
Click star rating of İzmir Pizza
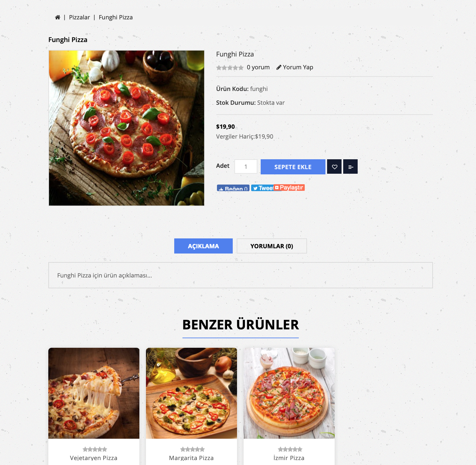pyautogui.click(x=290, y=449)
